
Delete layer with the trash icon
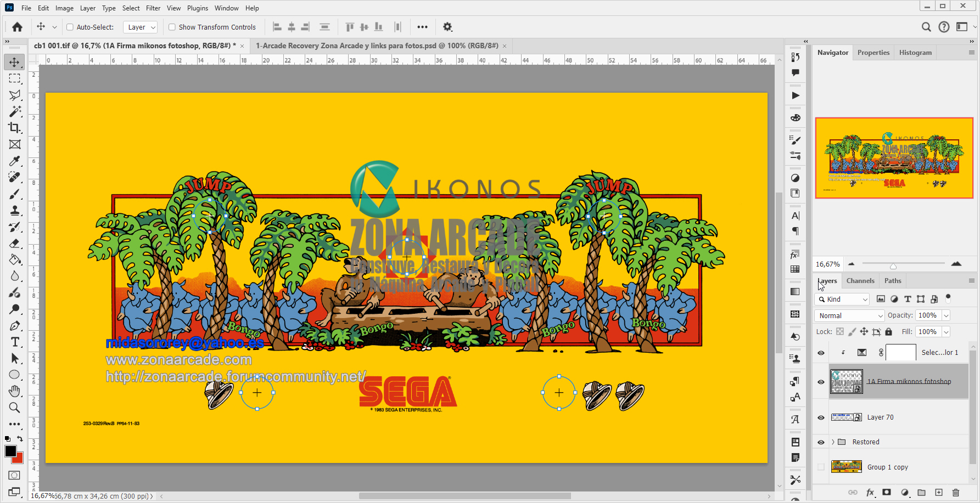click(956, 493)
